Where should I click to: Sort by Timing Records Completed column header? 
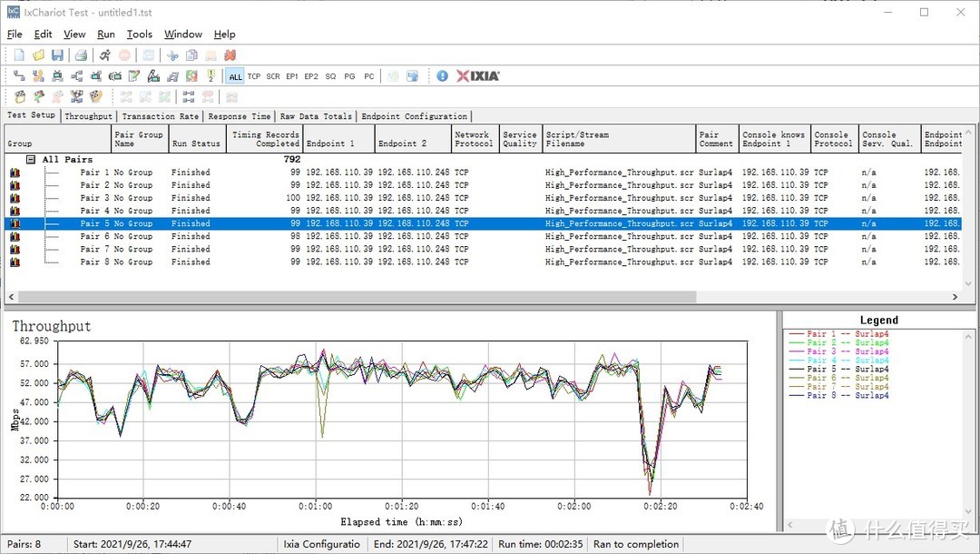click(264, 139)
